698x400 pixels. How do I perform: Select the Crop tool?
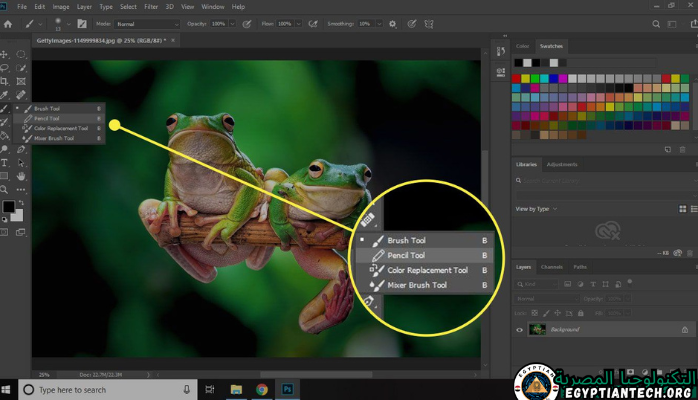point(6,81)
